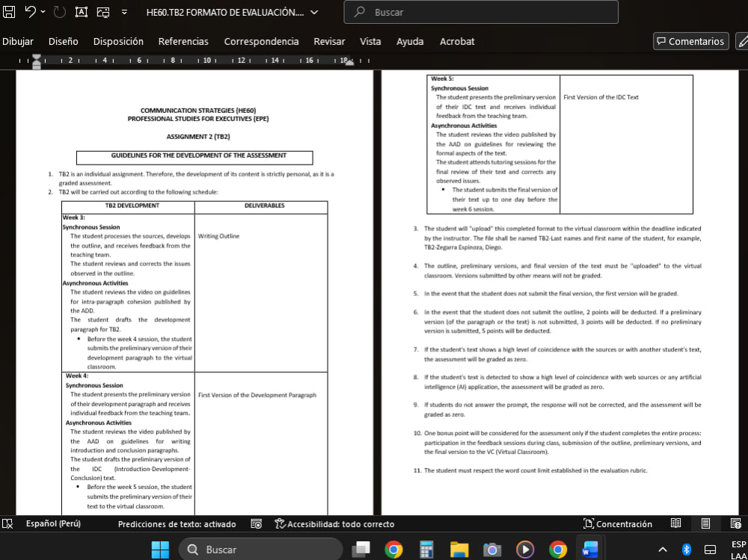Click the Word icon in the taskbar
Screen dimensions: 748x560
coord(590,550)
